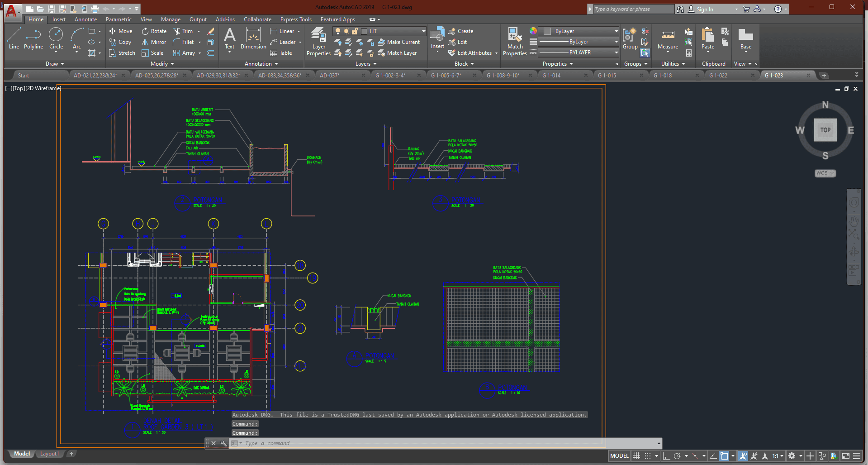Open the BYLAYER linetype dropdown
868x465 pixels.
[x=616, y=53]
